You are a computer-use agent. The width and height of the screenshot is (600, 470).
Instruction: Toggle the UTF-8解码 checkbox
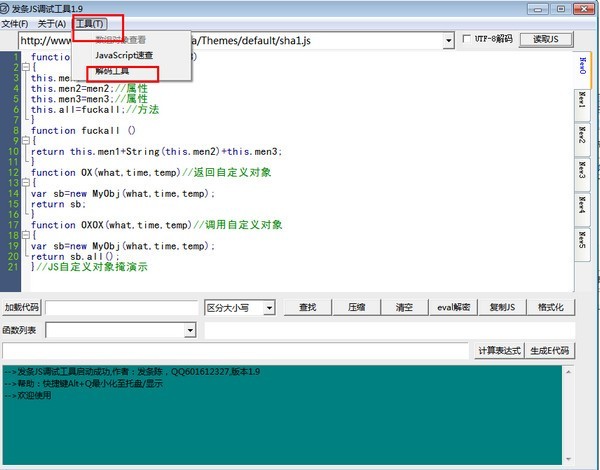(466, 39)
